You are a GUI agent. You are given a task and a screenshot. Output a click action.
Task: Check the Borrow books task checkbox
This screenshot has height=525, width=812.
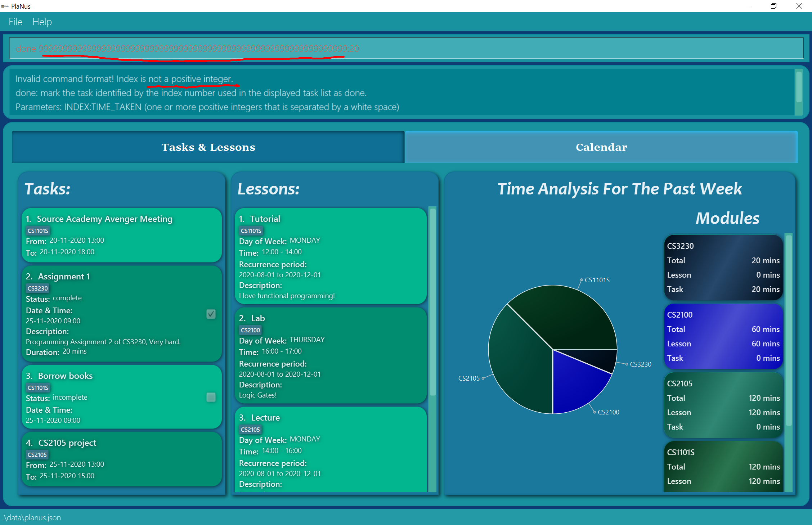pyautogui.click(x=211, y=397)
